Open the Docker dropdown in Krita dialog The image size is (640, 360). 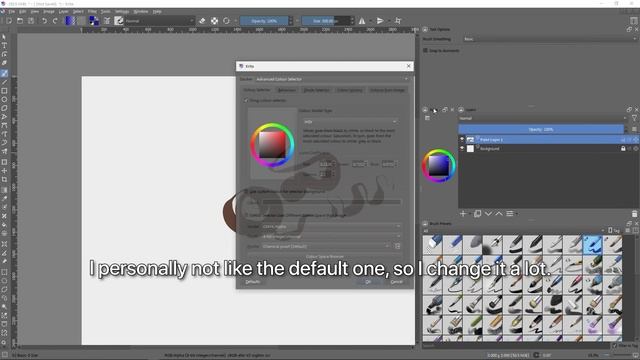pos(332,79)
